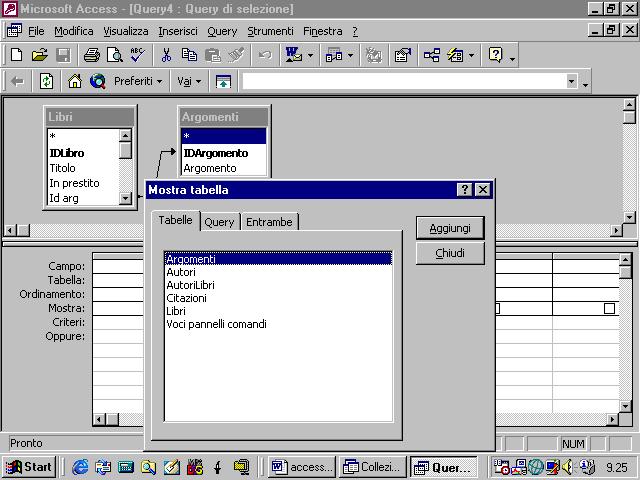Open the address bar dropdown arrow

pyautogui.click(x=572, y=81)
